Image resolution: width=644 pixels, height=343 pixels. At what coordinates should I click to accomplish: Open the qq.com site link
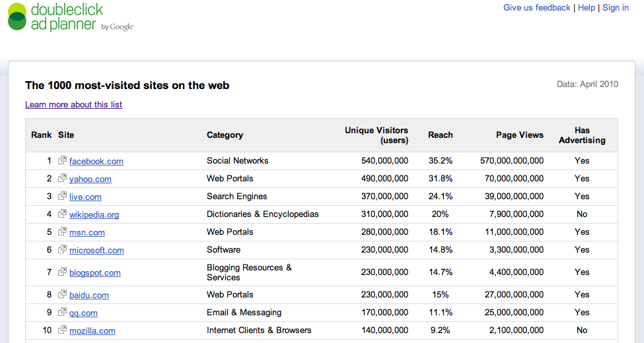coord(83,313)
